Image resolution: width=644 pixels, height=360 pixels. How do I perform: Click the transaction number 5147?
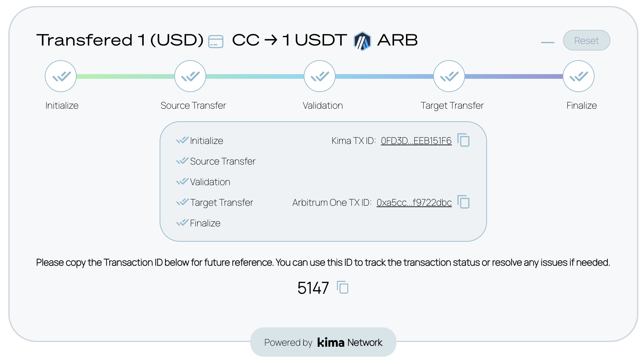[313, 288]
